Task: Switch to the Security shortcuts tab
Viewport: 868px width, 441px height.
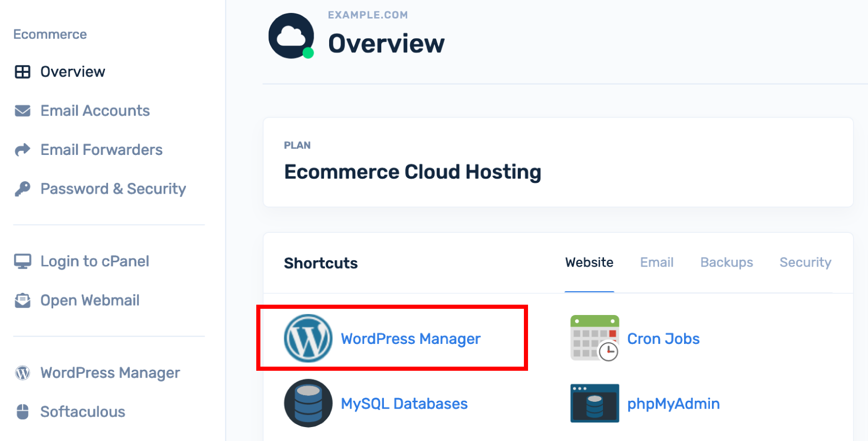Action: tap(805, 262)
